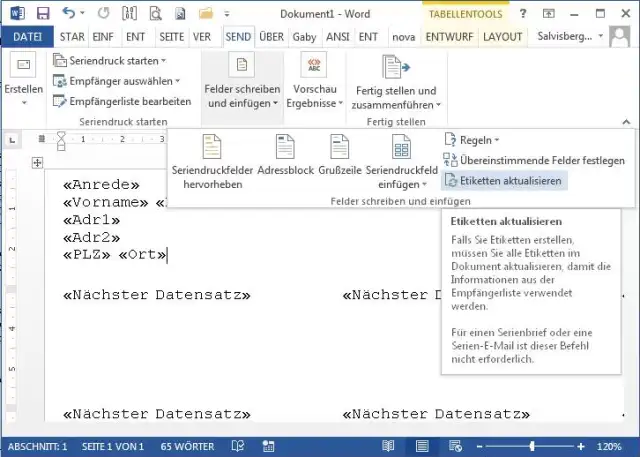The height and width of the screenshot is (457, 640).
Task: Click the Grußzeile icon
Action: [x=339, y=150]
